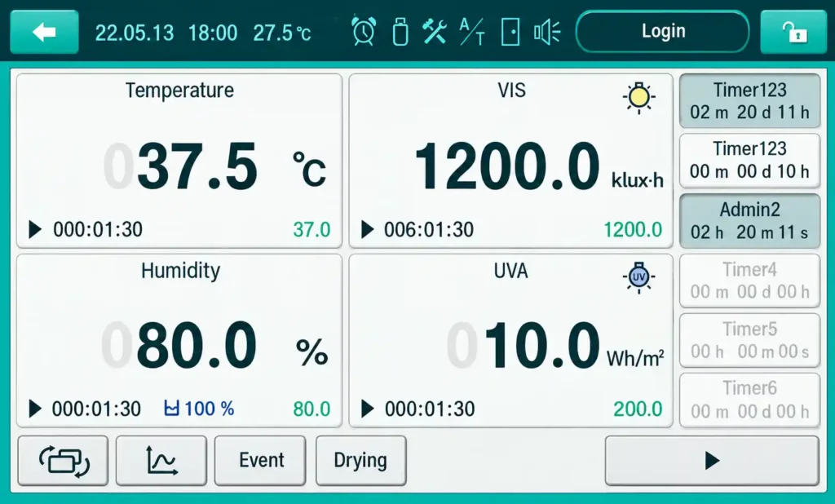Click the Temperature panel title
Screen dimensions: 835x504
(179, 91)
